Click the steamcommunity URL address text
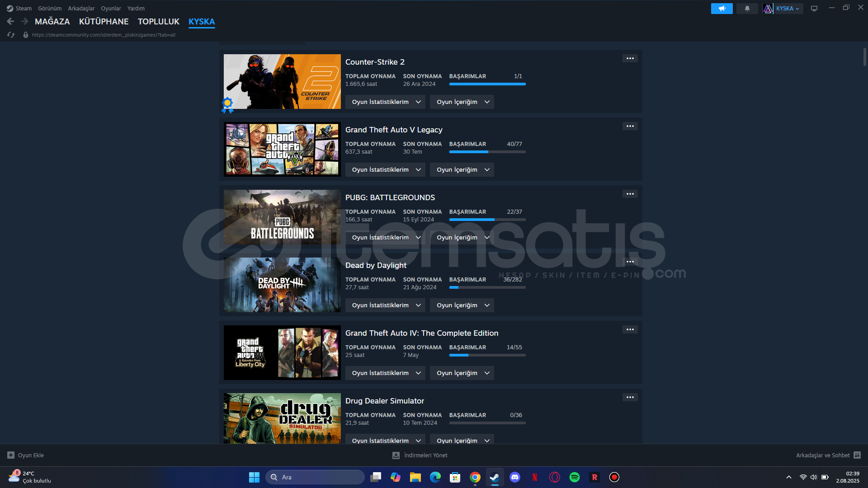 point(104,35)
